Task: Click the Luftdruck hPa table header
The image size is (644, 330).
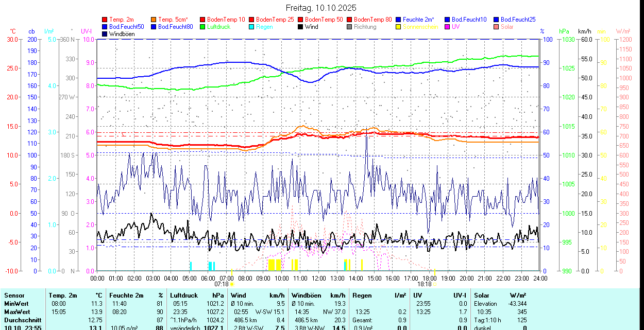Action: click(197, 296)
